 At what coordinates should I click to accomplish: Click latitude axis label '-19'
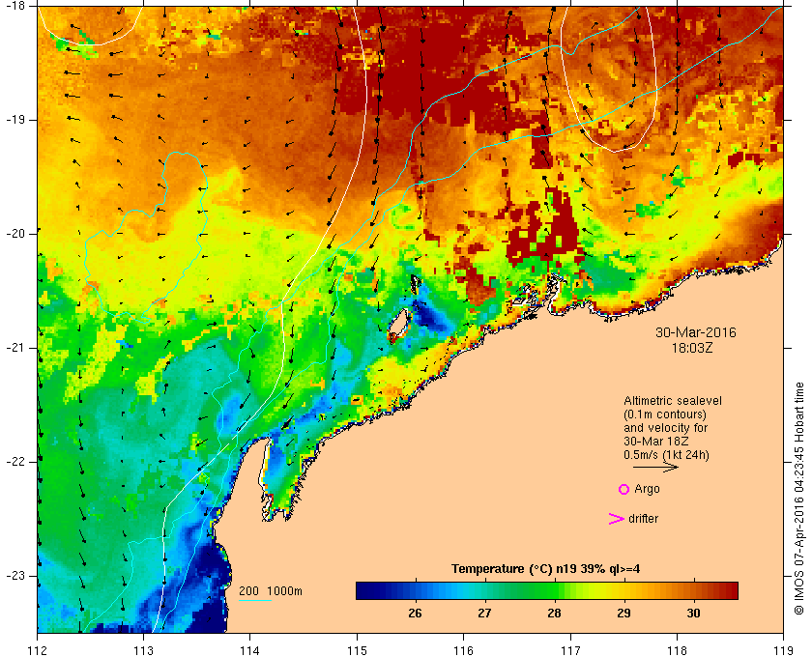pyautogui.click(x=14, y=120)
